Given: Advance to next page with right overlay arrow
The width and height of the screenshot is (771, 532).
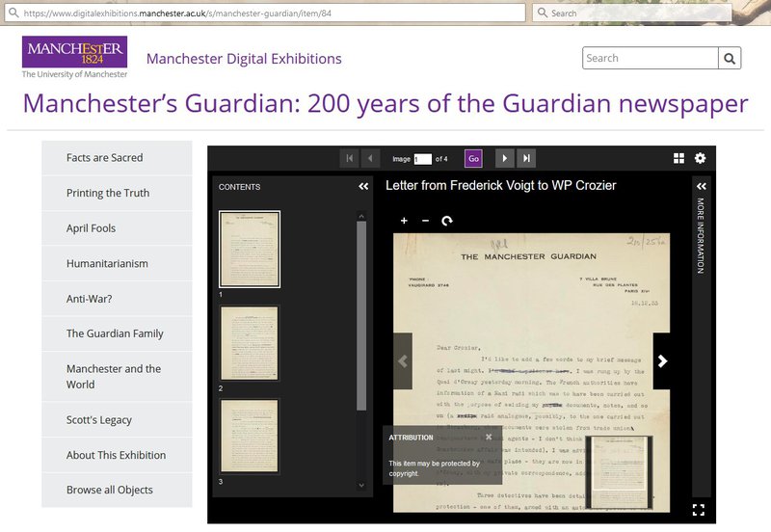Looking at the screenshot, I should point(662,361).
